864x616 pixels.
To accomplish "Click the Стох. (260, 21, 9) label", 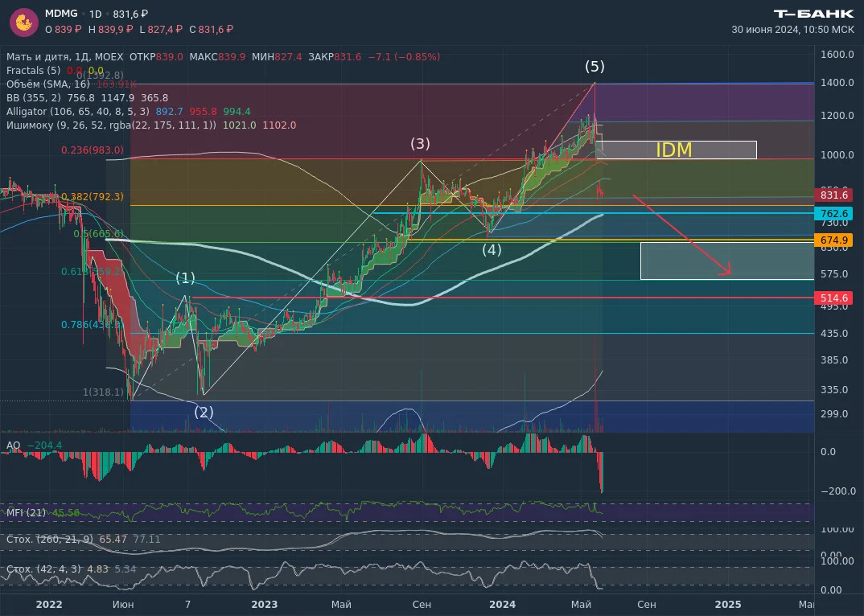I will (x=49, y=540).
